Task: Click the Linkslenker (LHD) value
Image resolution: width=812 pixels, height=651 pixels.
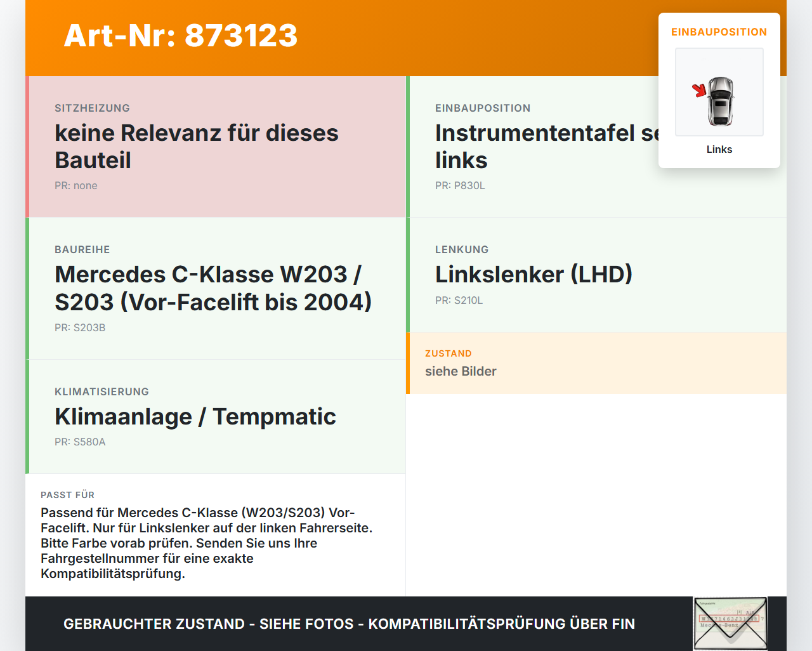Action: click(x=534, y=274)
